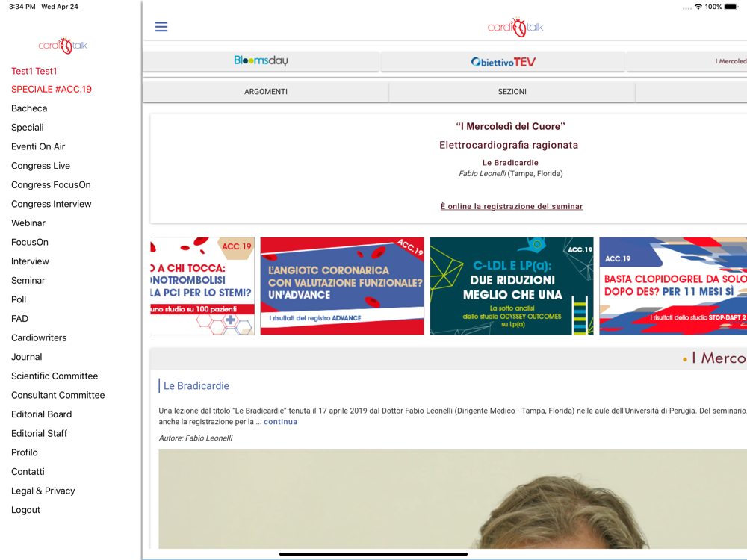Image resolution: width=747 pixels, height=560 pixels.
Task: Select Logout in the sidebar
Action: [x=25, y=509]
